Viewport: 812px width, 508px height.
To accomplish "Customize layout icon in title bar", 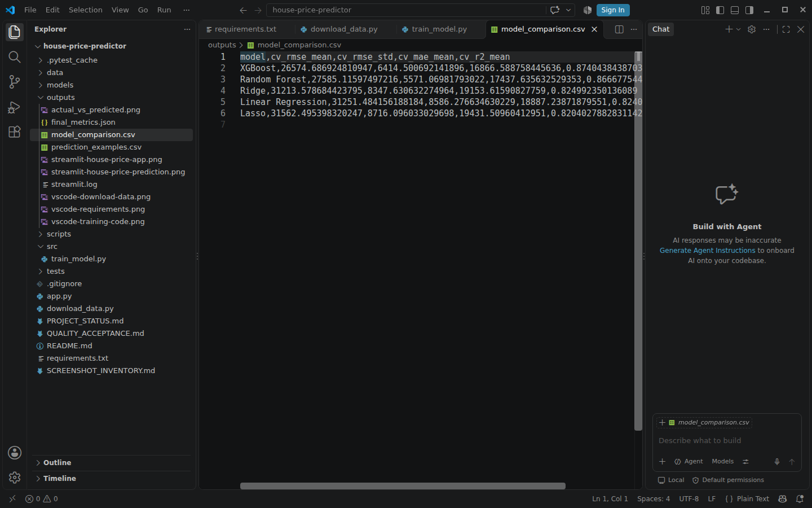I will tap(705, 10).
